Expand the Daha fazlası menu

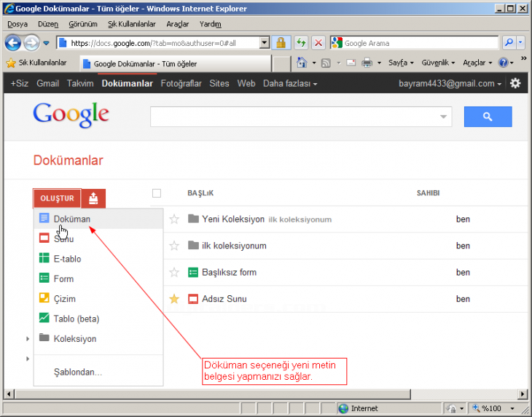pyautogui.click(x=290, y=83)
